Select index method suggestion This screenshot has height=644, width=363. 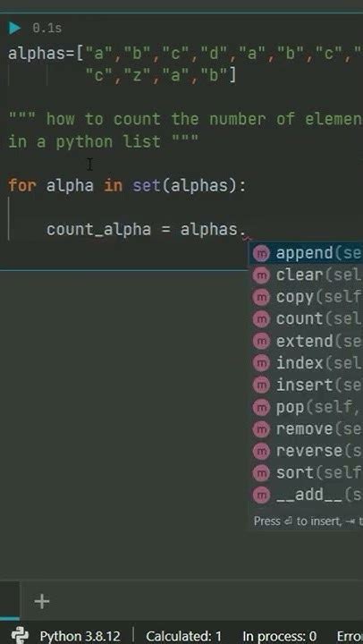pyautogui.click(x=306, y=363)
